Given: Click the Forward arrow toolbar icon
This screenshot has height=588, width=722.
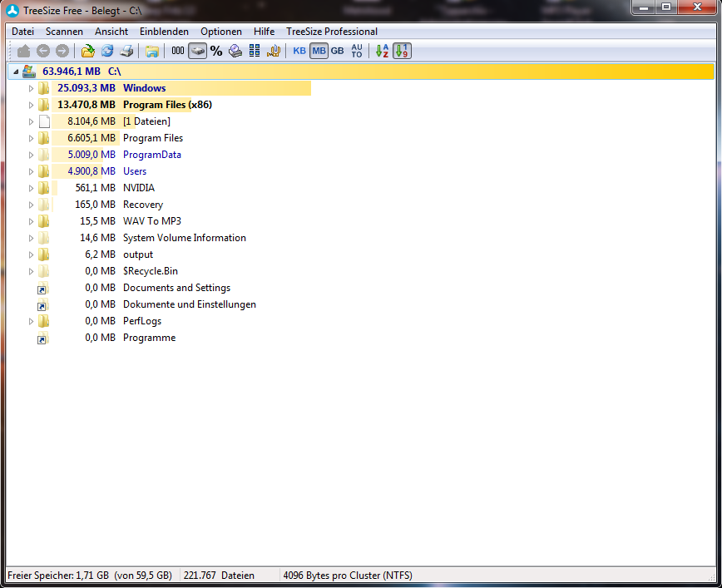Looking at the screenshot, I should click(x=62, y=51).
